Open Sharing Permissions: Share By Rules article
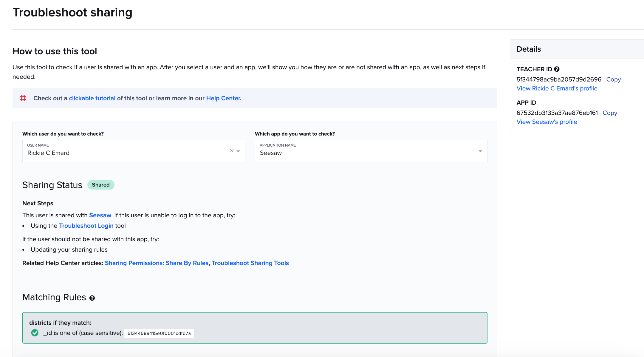 coord(157,263)
